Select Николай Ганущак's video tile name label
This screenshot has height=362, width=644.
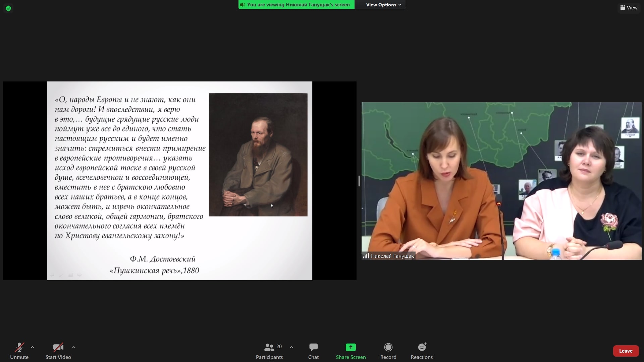(392, 256)
